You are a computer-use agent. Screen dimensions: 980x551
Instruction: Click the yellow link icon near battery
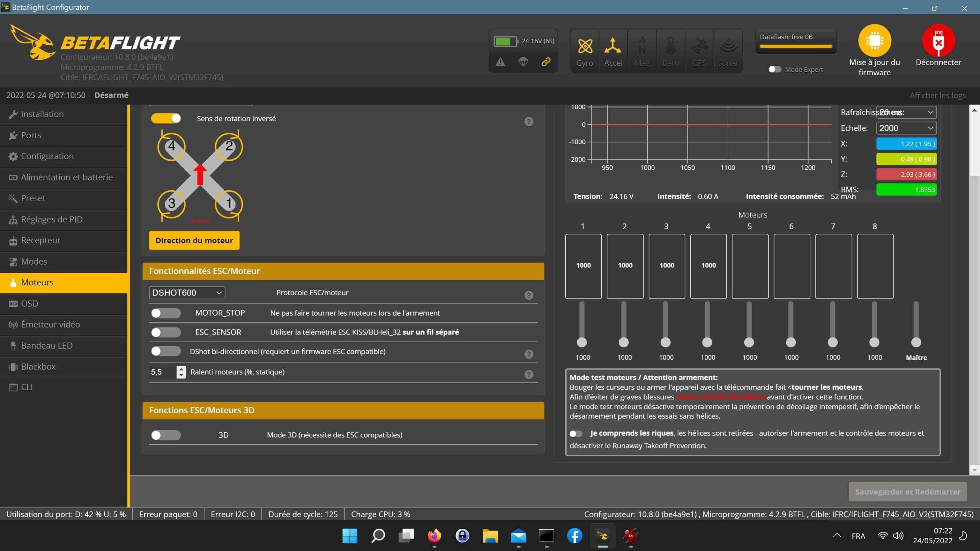[x=546, y=62]
